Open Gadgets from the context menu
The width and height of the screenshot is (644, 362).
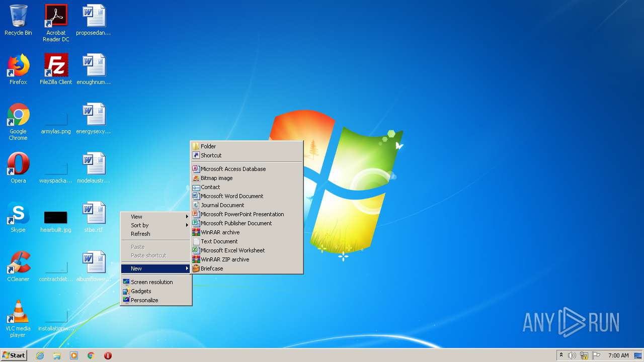pyautogui.click(x=156, y=291)
